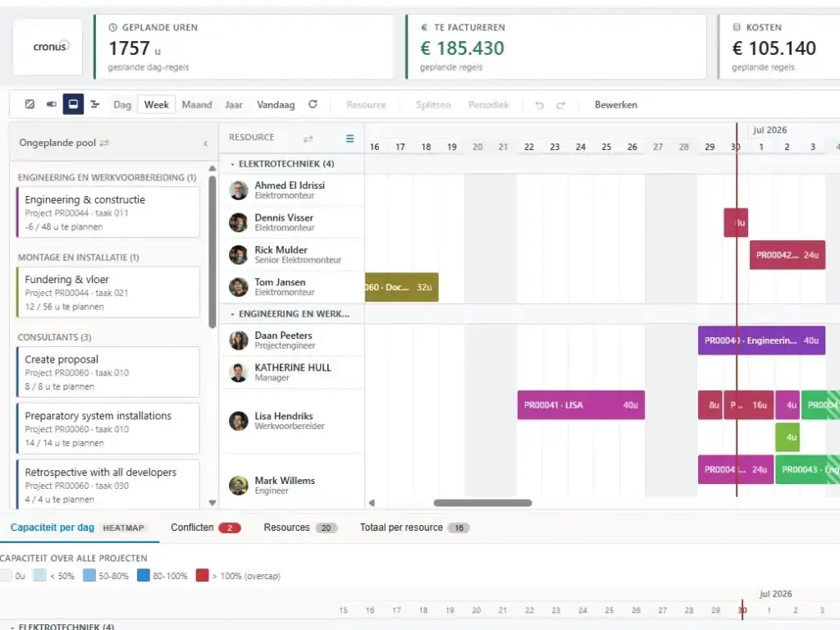Select the PR00041 - LISA 40u task bar
Image resolution: width=840 pixels, height=630 pixels.
(581, 405)
